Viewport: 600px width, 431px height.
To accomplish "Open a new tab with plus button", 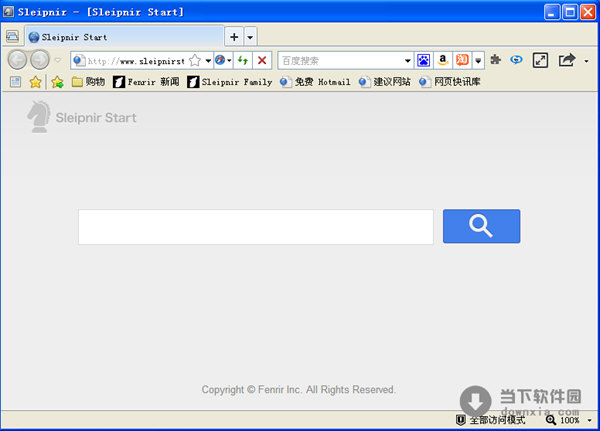I will (x=234, y=37).
